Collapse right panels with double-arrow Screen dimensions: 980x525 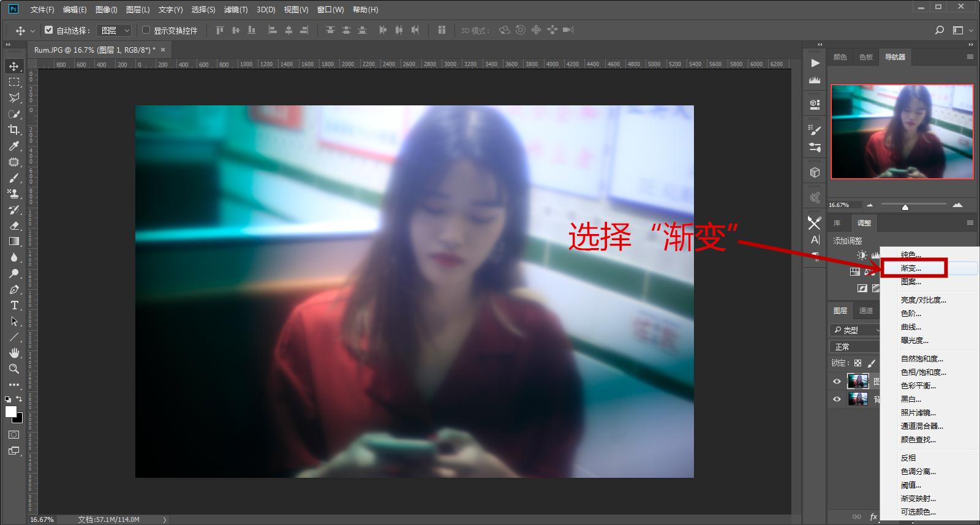[x=971, y=45]
